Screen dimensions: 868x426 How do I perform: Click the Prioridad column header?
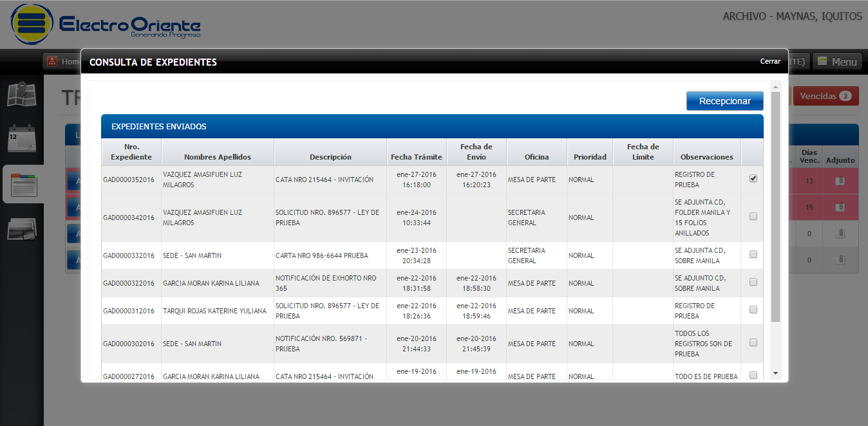(590, 157)
